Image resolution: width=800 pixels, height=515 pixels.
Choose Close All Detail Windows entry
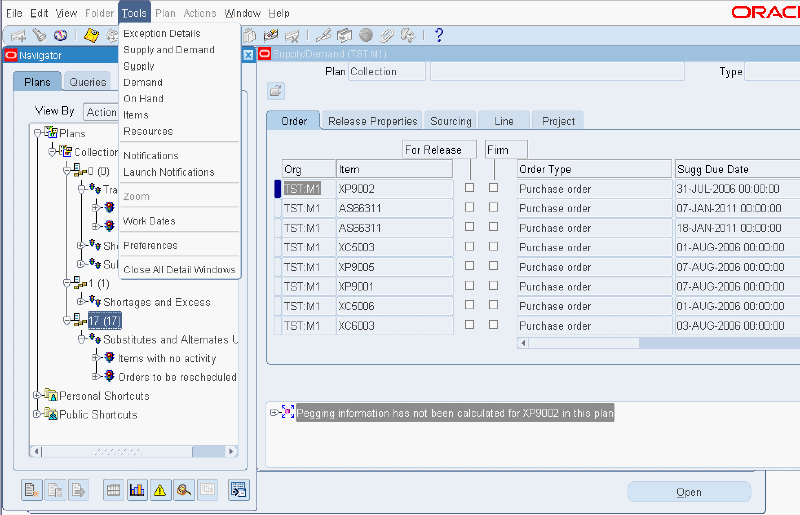(179, 269)
